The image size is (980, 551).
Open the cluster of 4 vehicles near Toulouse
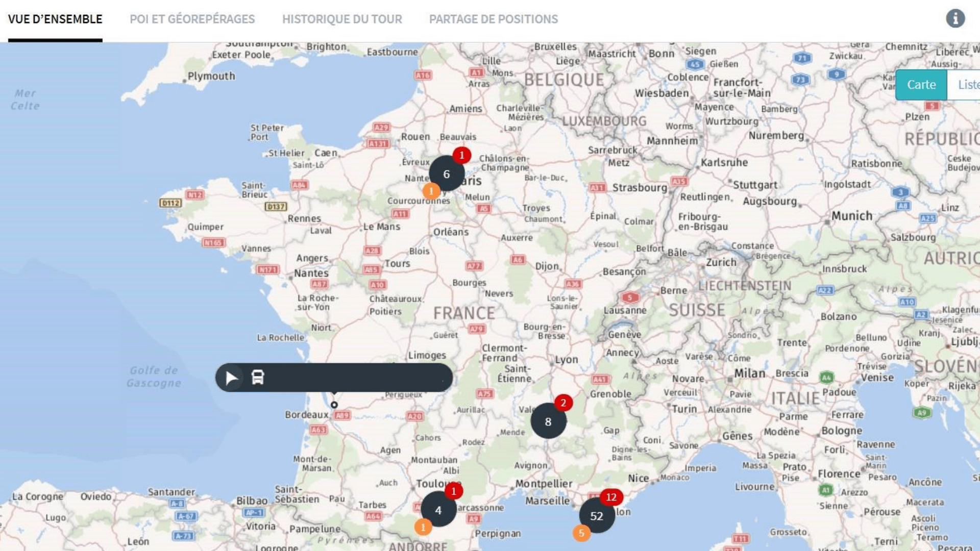(438, 510)
